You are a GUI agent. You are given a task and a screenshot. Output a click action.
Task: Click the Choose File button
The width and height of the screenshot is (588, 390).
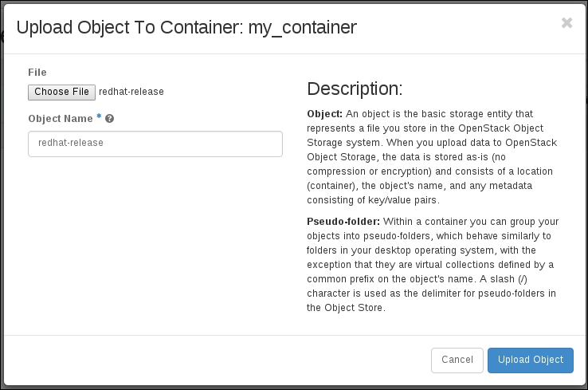[61, 92]
